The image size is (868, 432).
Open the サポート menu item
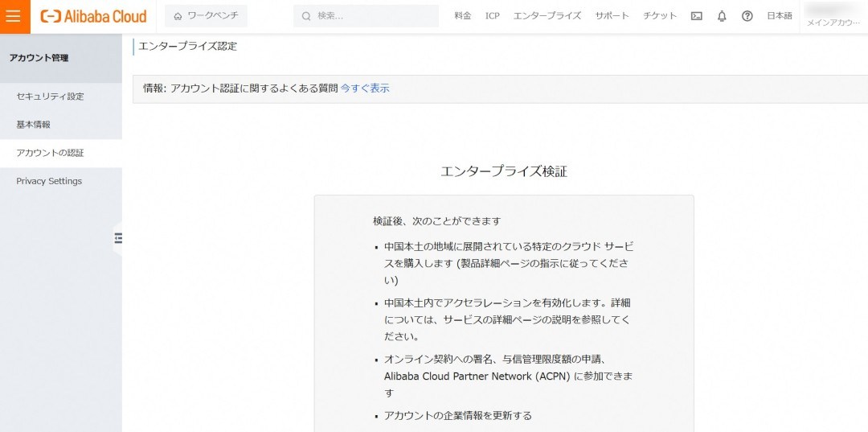pyautogui.click(x=612, y=16)
